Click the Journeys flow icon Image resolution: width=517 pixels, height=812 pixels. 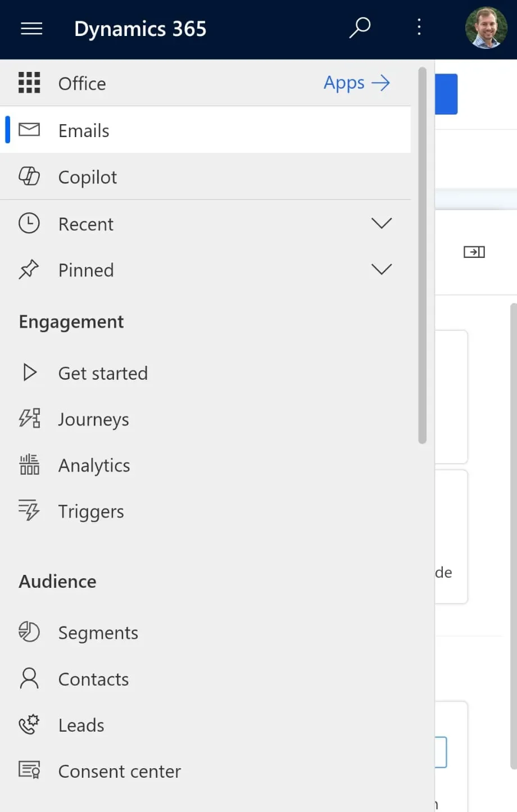(x=29, y=419)
